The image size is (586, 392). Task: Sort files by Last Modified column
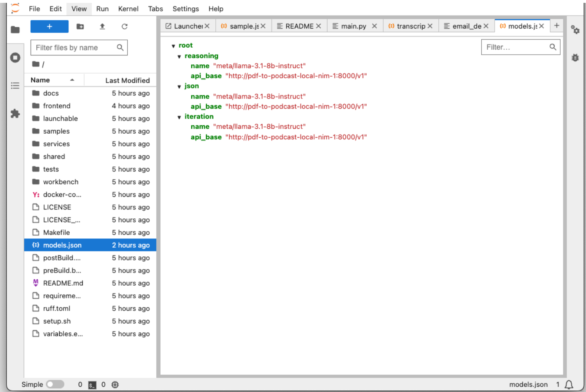pyautogui.click(x=127, y=80)
